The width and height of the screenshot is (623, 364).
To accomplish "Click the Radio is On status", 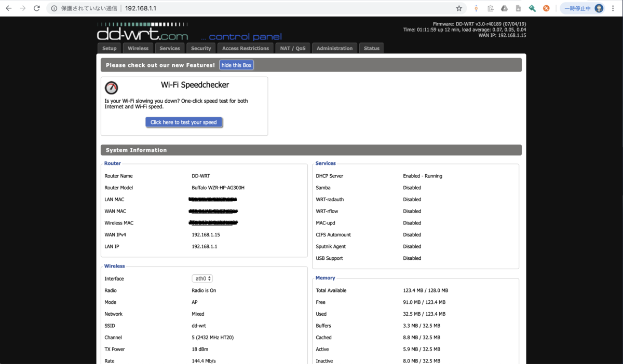I will [204, 291].
